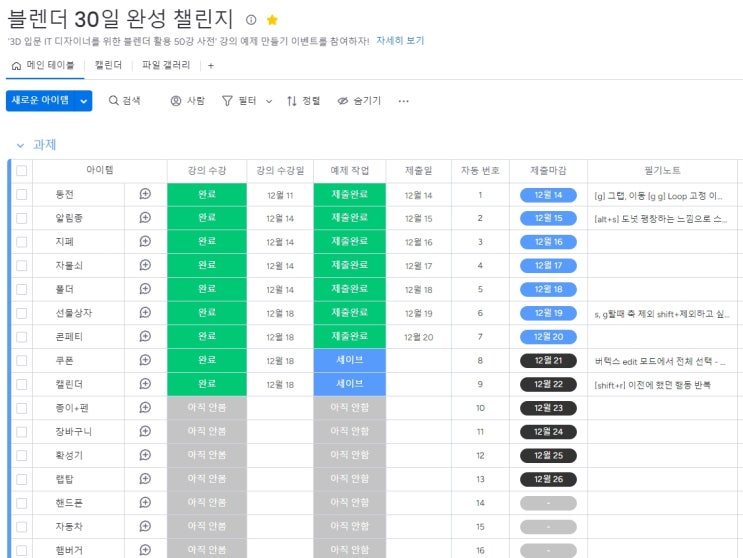Screen dimensions: 743x558
Task: Tick the header select-all checkbox
Action: (x=22, y=171)
